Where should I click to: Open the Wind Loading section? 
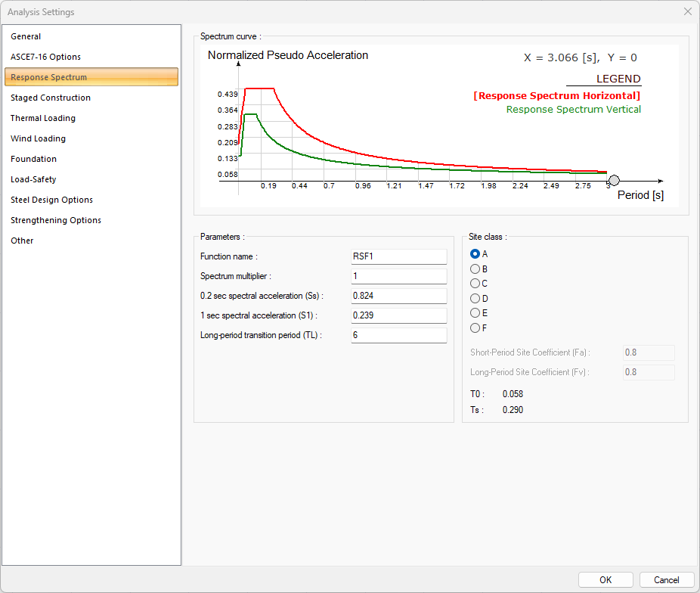click(38, 138)
